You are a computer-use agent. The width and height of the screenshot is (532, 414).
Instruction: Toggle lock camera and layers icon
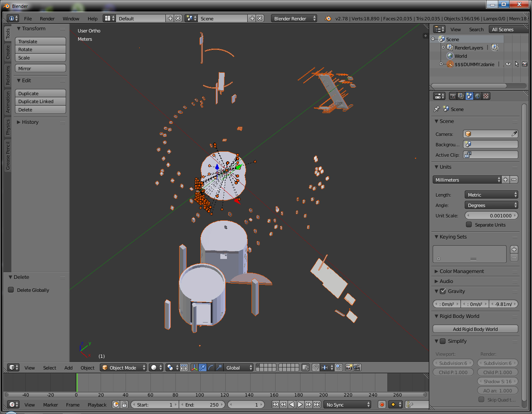pyautogui.click(x=305, y=367)
